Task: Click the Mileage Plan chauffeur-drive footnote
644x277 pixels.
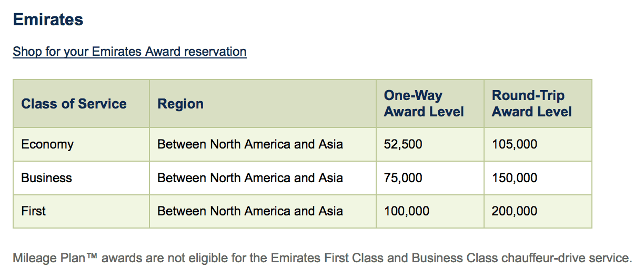Action: click(x=322, y=258)
